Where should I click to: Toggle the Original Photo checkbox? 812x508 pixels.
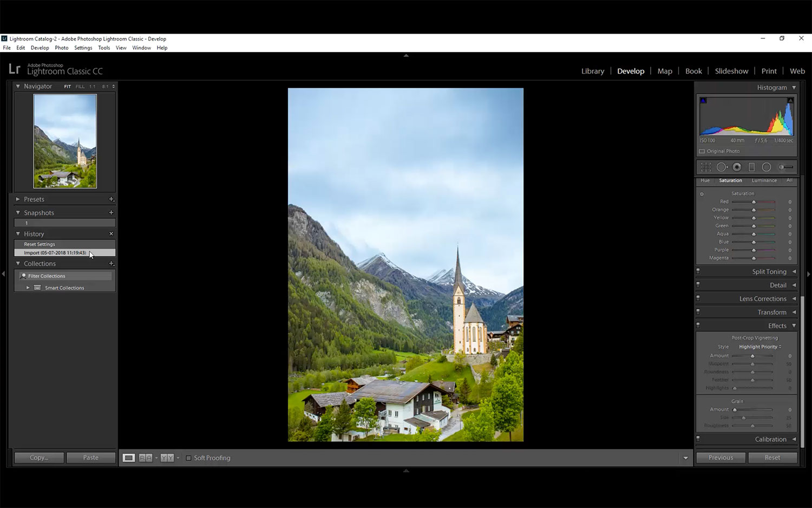click(x=702, y=152)
